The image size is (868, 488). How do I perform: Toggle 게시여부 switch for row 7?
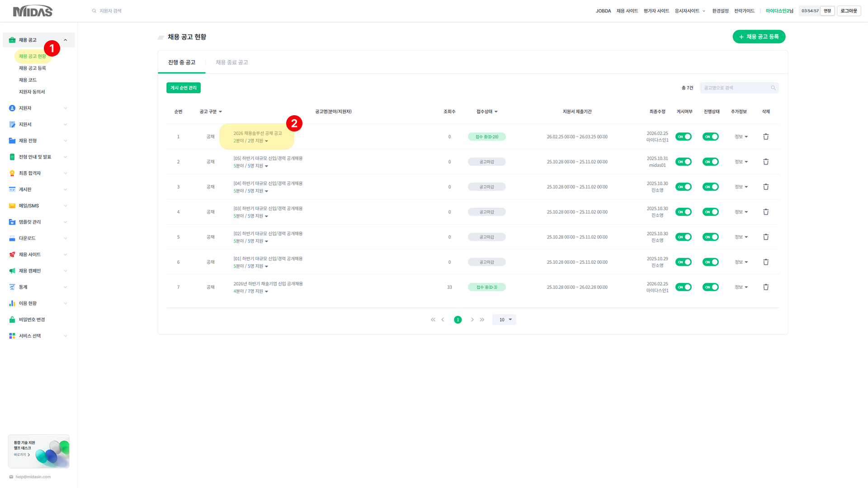click(683, 287)
